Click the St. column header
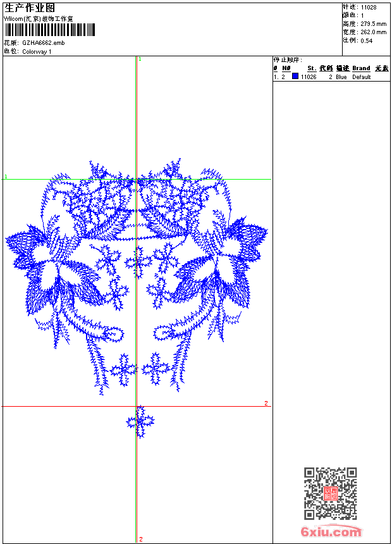The height and width of the screenshot is (544, 392). click(x=312, y=68)
